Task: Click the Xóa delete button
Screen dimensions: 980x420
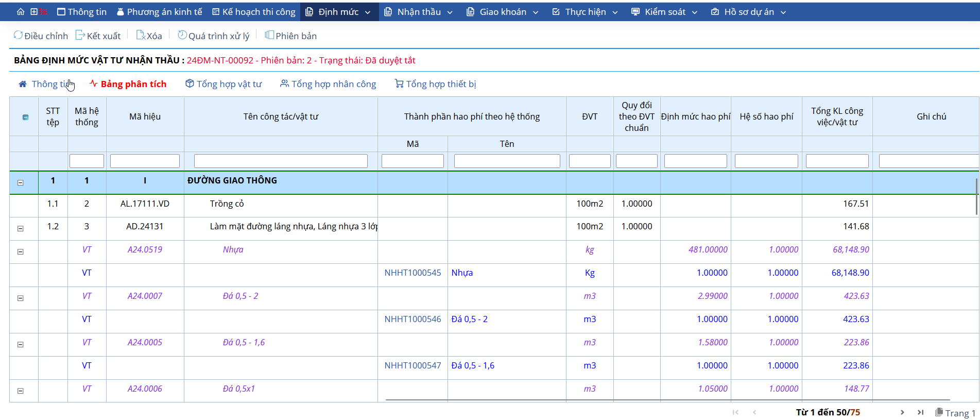Action: (149, 36)
